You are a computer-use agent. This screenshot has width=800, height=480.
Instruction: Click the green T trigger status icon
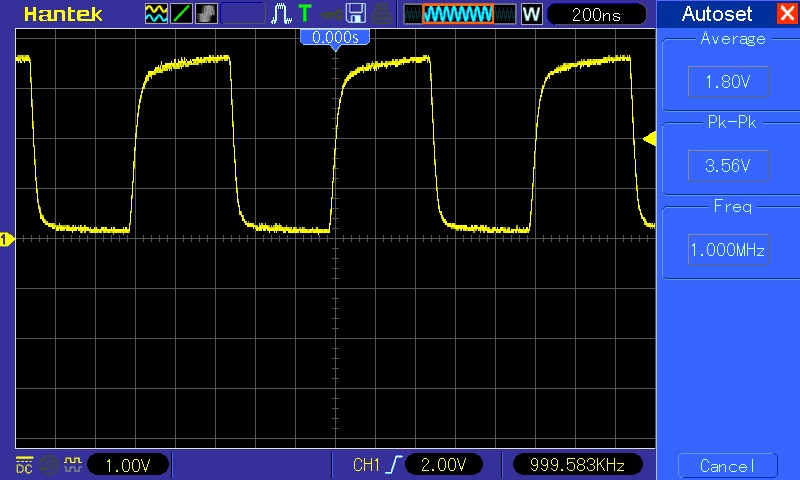click(305, 14)
